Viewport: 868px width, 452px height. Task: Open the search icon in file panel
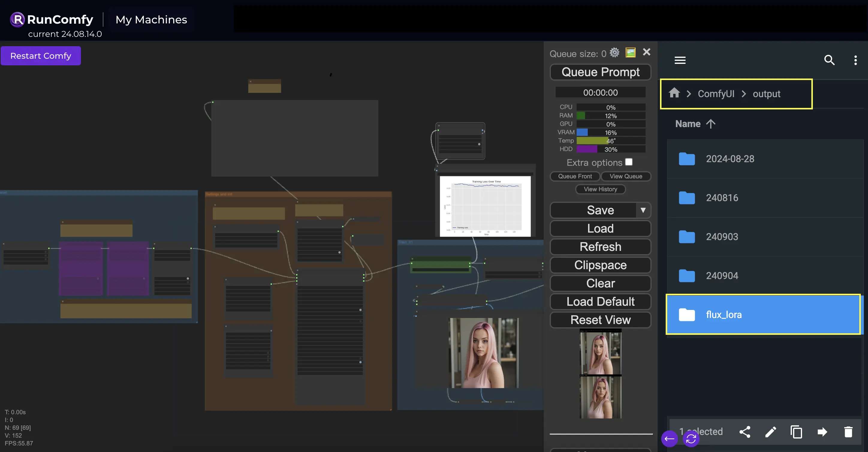pos(828,59)
